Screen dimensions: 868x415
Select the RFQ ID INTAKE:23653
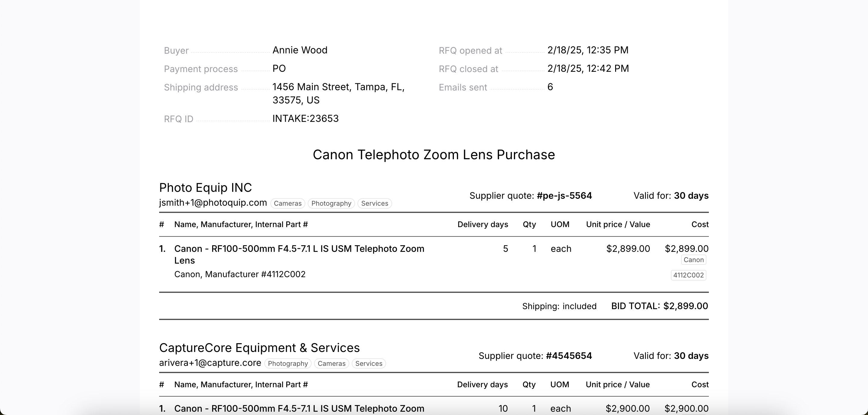pos(306,119)
